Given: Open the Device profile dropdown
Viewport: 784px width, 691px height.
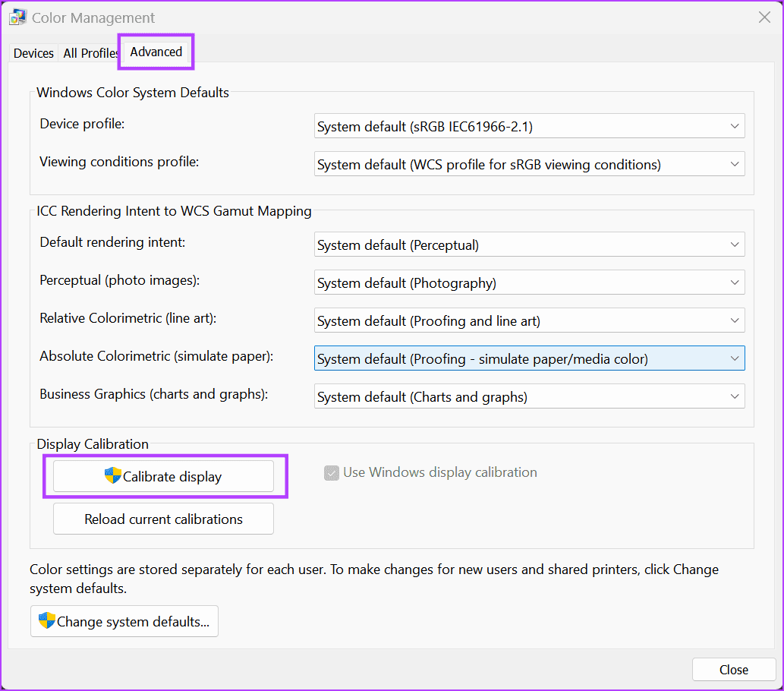Looking at the screenshot, I should tap(529, 126).
